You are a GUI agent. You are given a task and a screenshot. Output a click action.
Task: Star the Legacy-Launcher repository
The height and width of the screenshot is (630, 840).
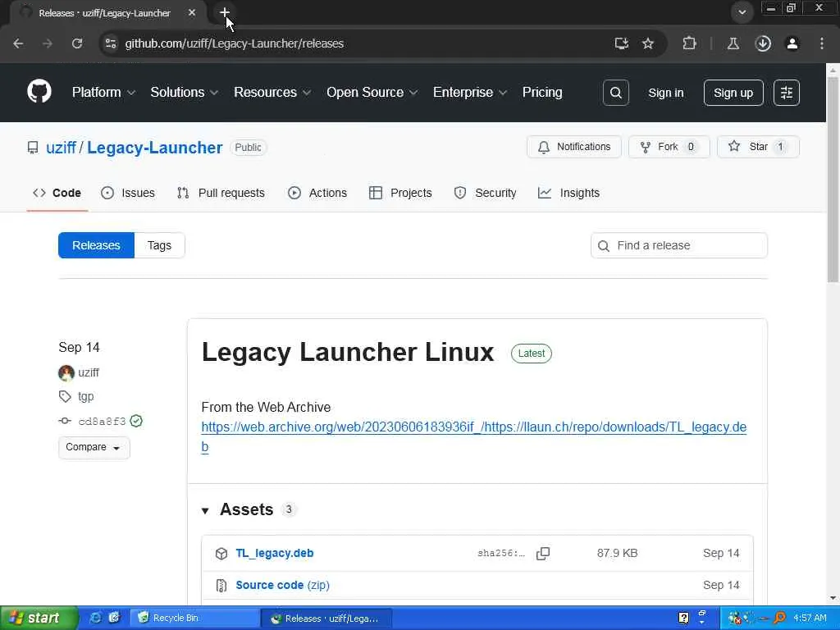[758, 147]
